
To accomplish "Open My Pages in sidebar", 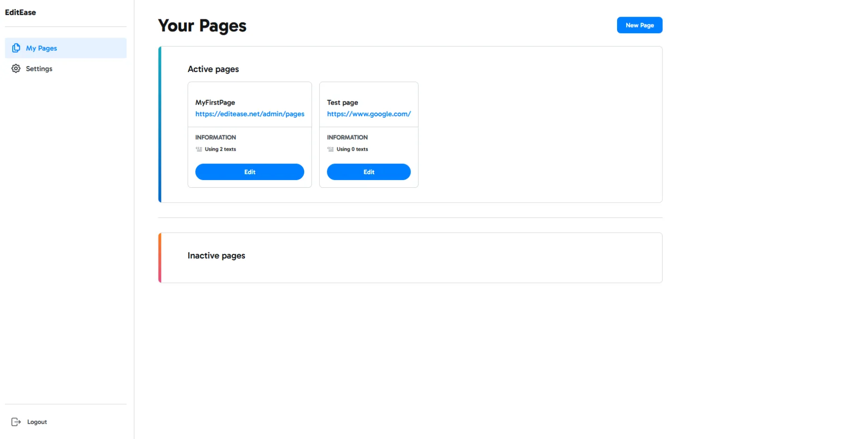I will tap(66, 48).
